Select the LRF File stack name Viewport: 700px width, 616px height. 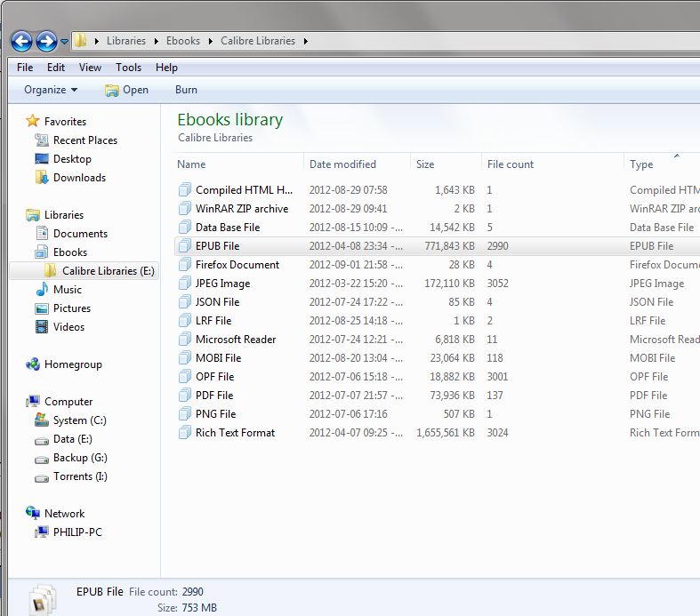point(213,321)
